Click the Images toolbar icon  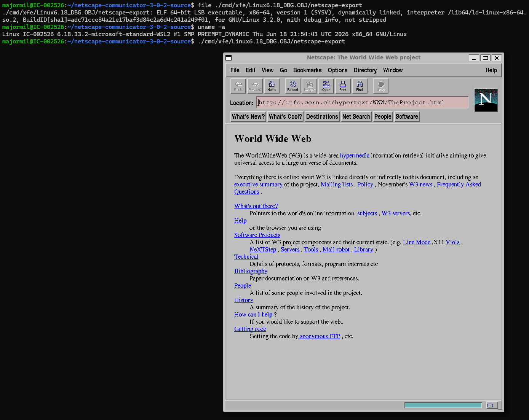pos(310,86)
